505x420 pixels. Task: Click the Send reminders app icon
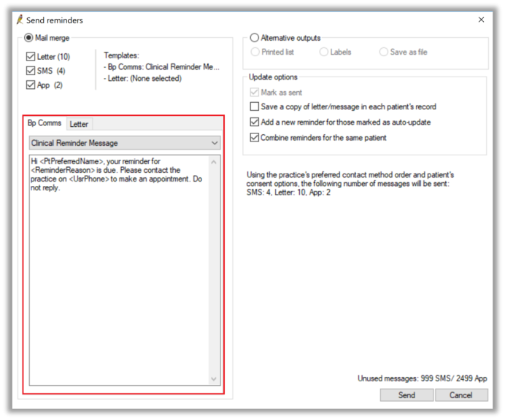[x=19, y=20]
